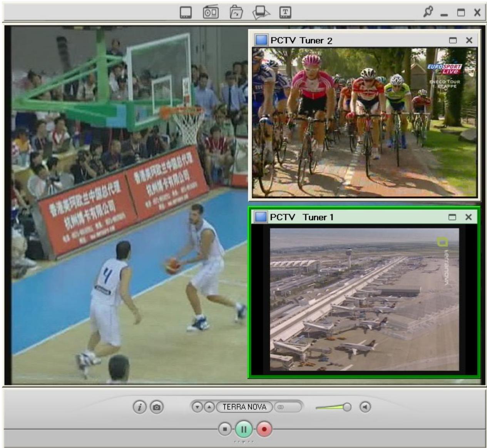Open the external video input icon

tap(261, 12)
